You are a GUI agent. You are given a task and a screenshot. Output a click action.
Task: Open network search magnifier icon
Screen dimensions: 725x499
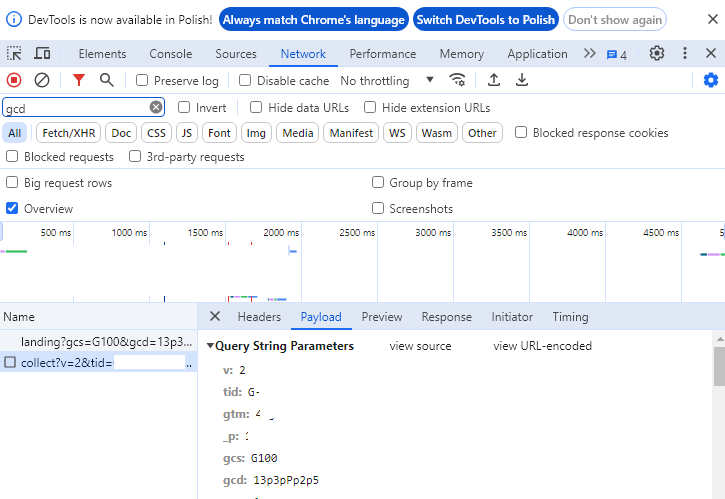(x=106, y=80)
